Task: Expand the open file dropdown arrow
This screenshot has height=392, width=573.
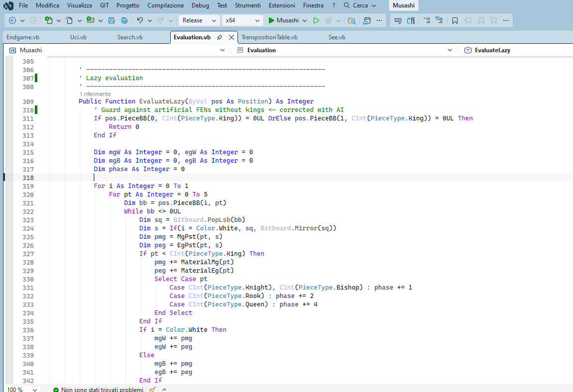Action: click(x=79, y=20)
